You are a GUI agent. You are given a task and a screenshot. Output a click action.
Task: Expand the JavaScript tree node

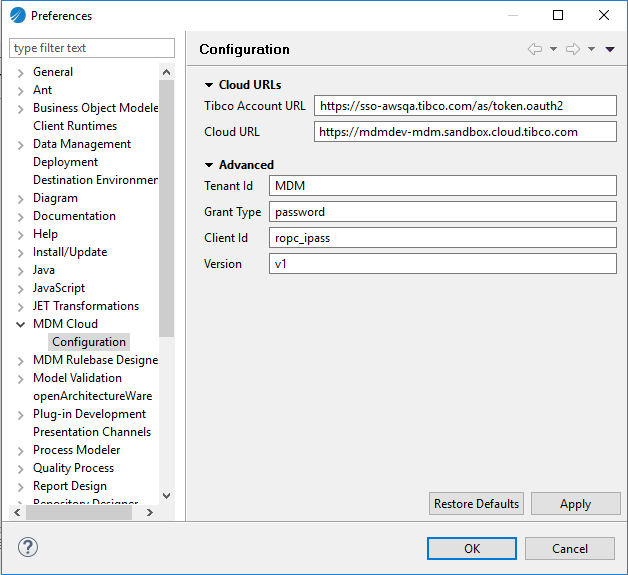20,289
